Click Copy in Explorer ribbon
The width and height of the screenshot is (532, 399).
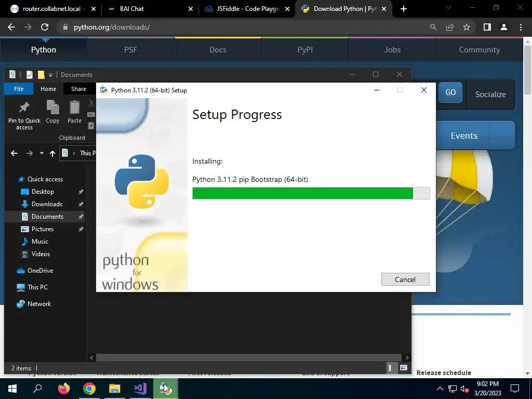pyautogui.click(x=52, y=112)
